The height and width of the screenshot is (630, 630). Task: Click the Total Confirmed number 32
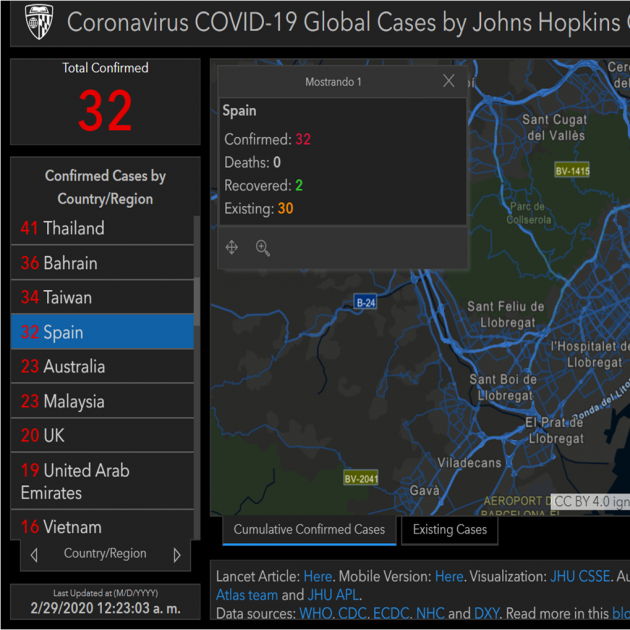(105, 110)
